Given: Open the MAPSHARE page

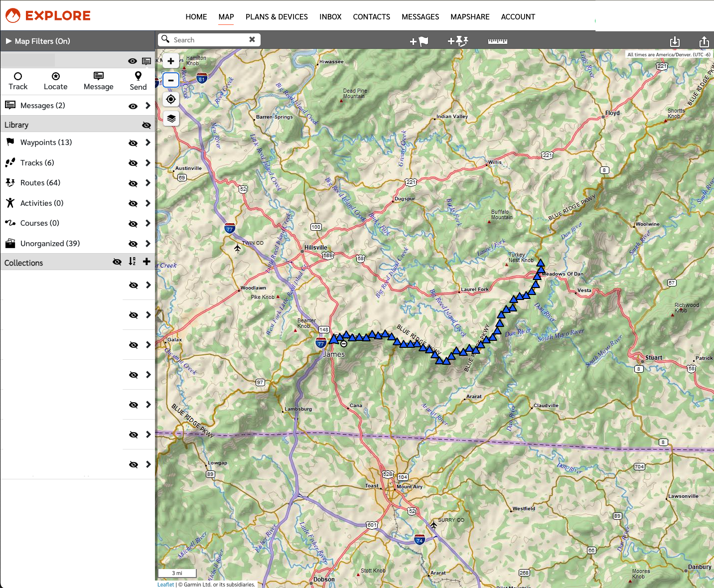Looking at the screenshot, I should (469, 16).
